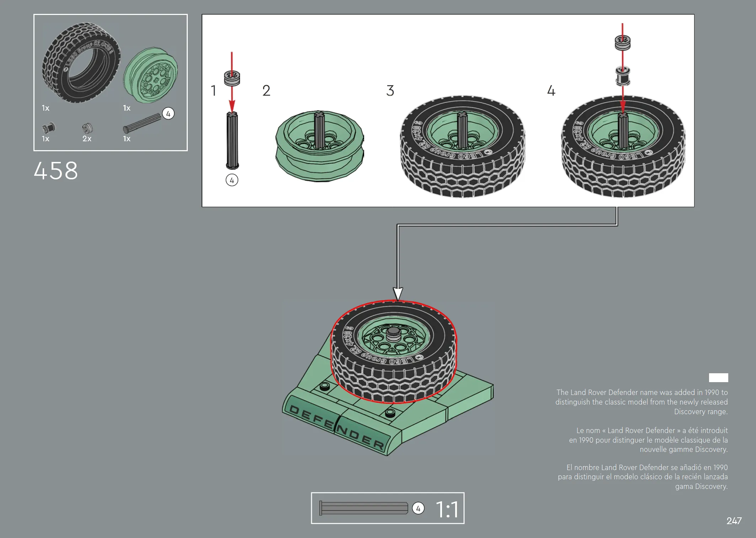Select the sand green wheel rim in parts box
Image resolution: width=756 pixels, height=538 pixels.
point(151,75)
